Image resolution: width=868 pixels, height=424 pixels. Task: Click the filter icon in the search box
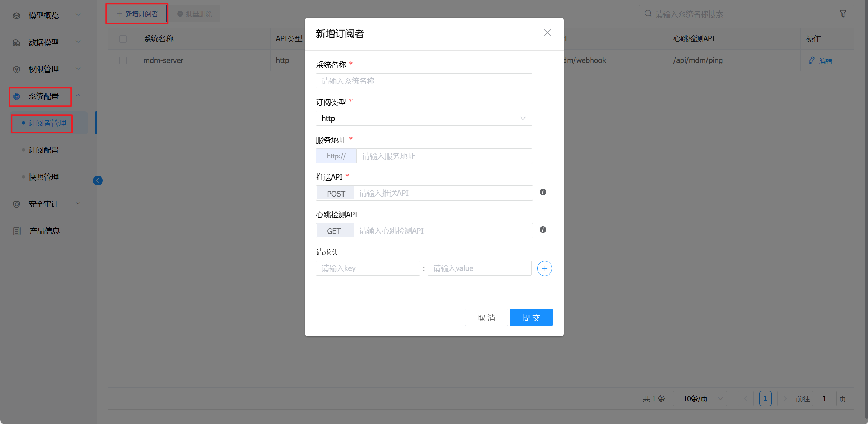tap(843, 14)
